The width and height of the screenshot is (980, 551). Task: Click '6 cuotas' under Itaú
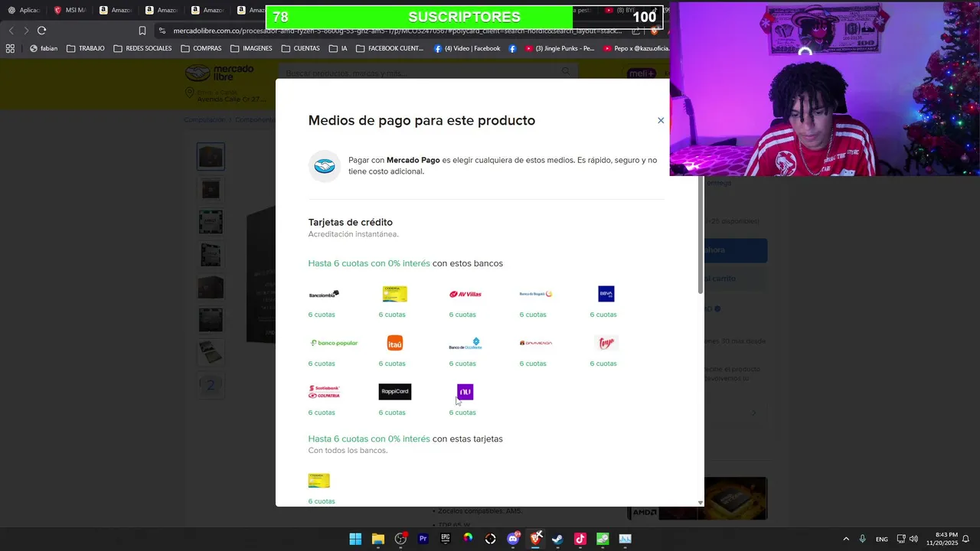[x=392, y=364]
